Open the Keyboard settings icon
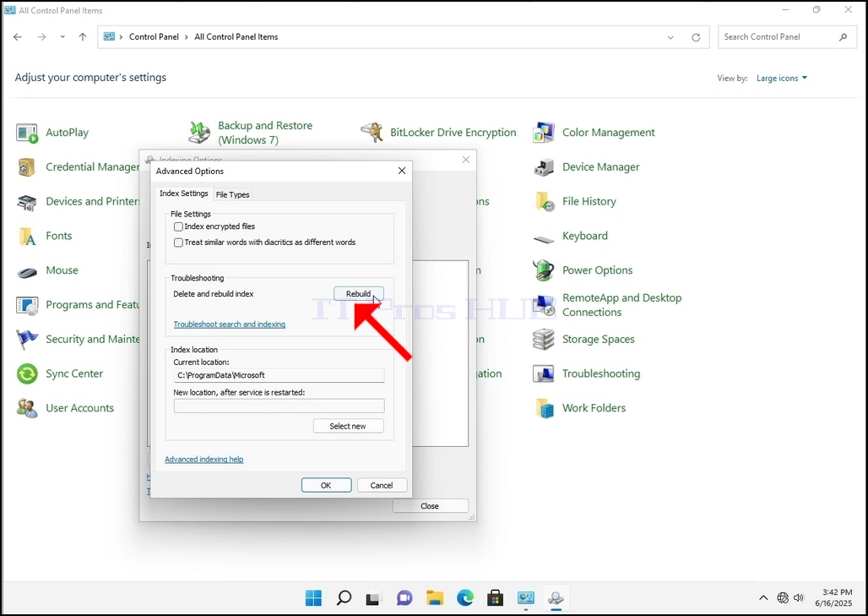Screen dimensions: 868x616 [544, 237]
